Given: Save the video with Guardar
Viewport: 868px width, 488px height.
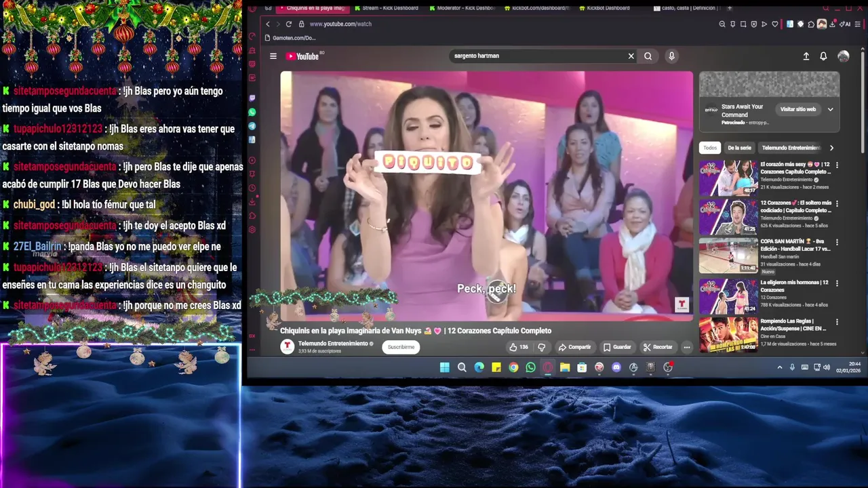Looking at the screenshot, I should tap(617, 347).
